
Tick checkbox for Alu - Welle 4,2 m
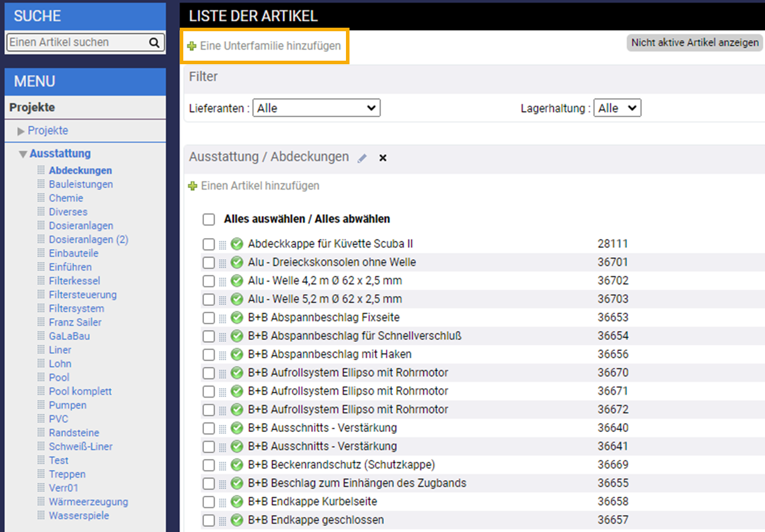209,281
